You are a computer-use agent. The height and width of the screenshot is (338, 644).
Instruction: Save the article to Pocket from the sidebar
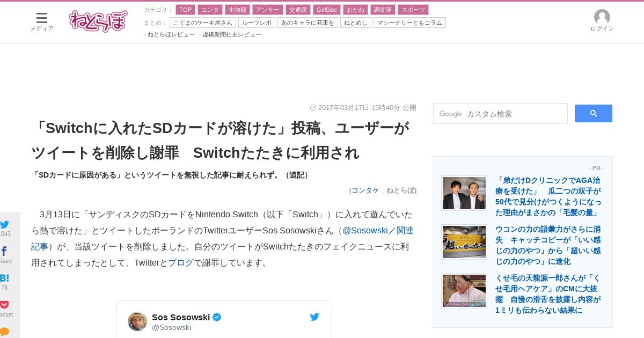(x=4, y=304)
